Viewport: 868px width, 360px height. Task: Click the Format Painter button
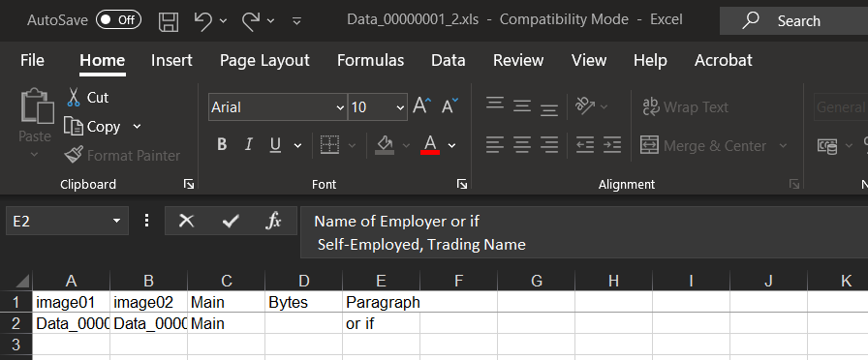(122, 156)
